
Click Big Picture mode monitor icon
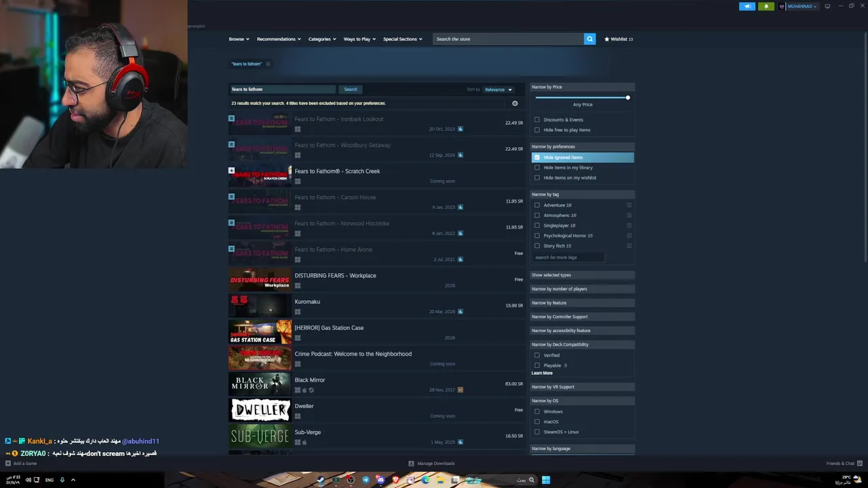pos(827,6)
